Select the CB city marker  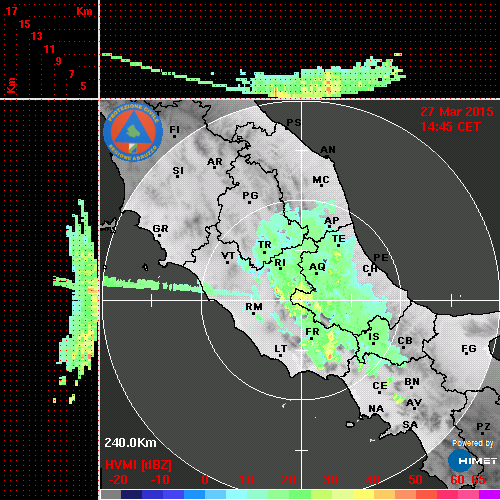click(404, 347)
